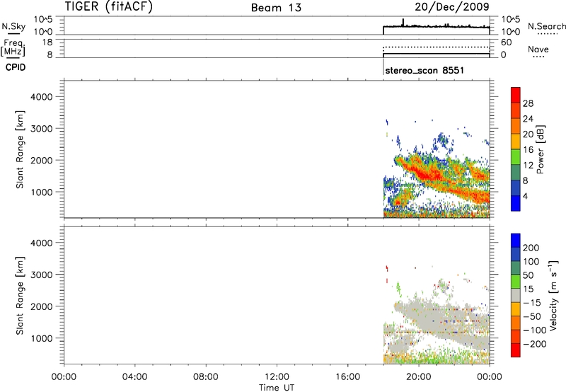Click the gray segment of Velocity colorbar

tap(516, 295)
